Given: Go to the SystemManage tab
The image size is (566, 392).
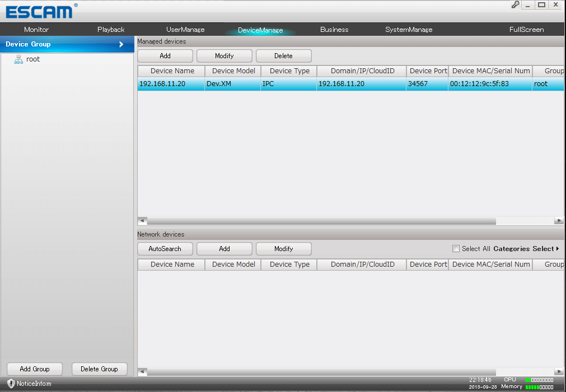Looking at the screenshot, I should pyautogui.click(x=409, y=30).
